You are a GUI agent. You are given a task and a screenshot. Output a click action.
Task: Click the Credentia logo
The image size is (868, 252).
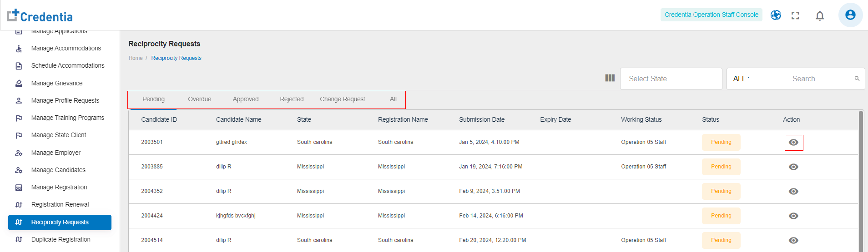point(40,15)
